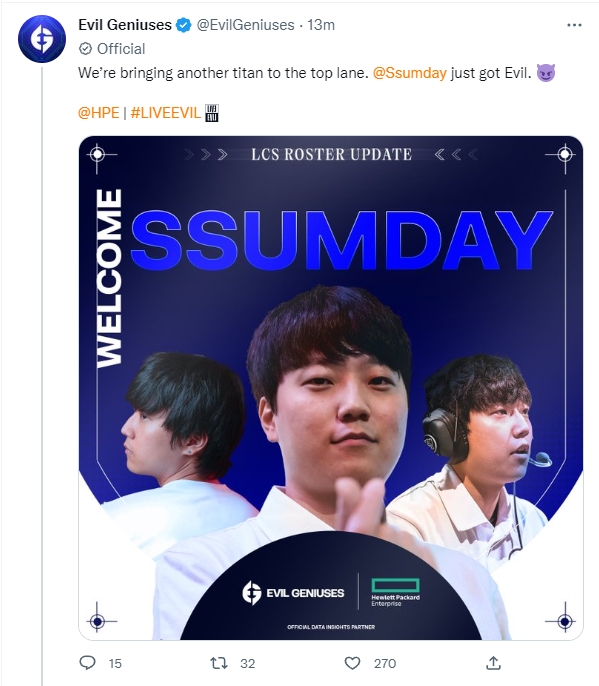View the 270 likes count
The width and height of the screenshot is (599, 686).
385,664
